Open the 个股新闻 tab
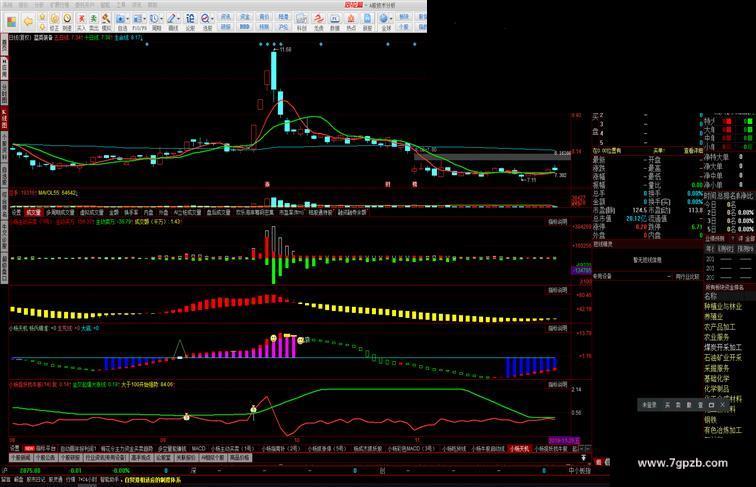The image size is (756, 487). [20, 458]
